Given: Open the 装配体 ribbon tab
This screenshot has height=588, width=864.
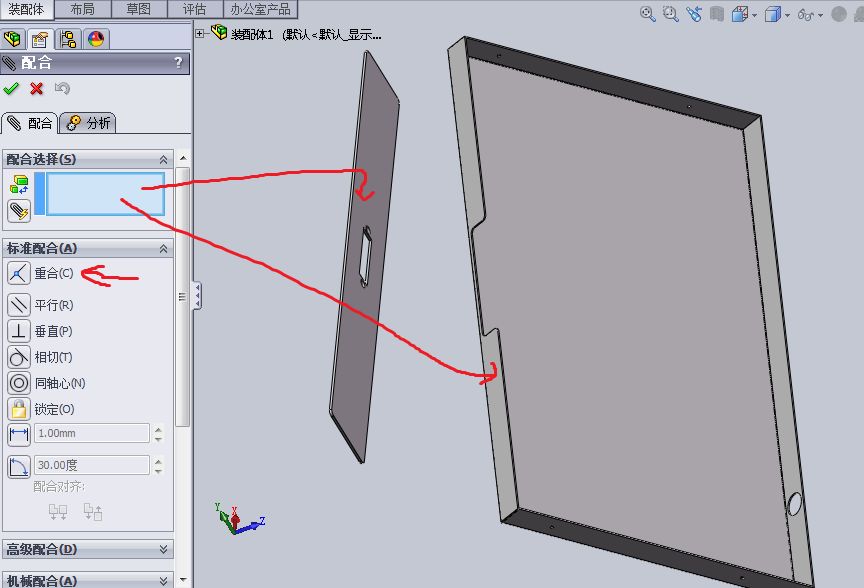Looking at the screenshot, I should [x=26, y=9].
